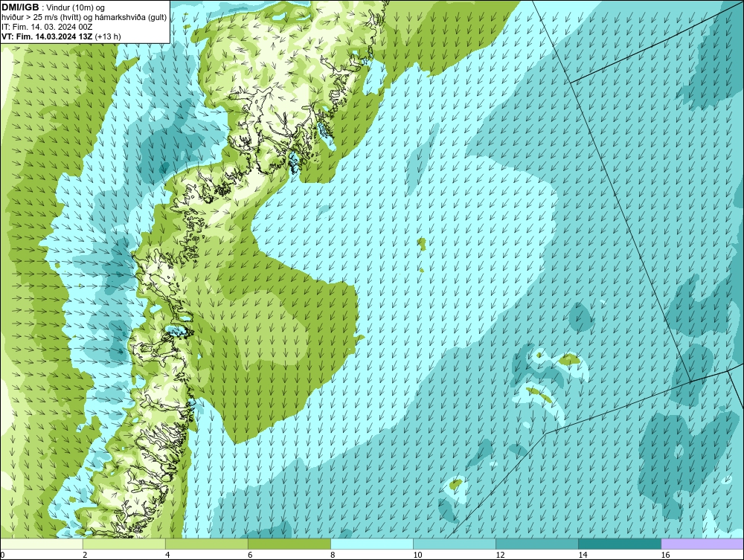Click the legend value label 16
This screenshot has height=560, width=744.
click(665, 555)
